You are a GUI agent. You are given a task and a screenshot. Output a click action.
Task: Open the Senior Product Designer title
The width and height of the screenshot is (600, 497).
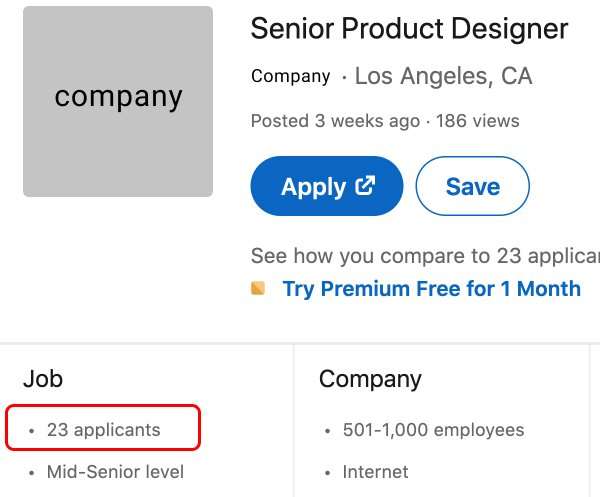pyautogui.click(x=409, y=29)
